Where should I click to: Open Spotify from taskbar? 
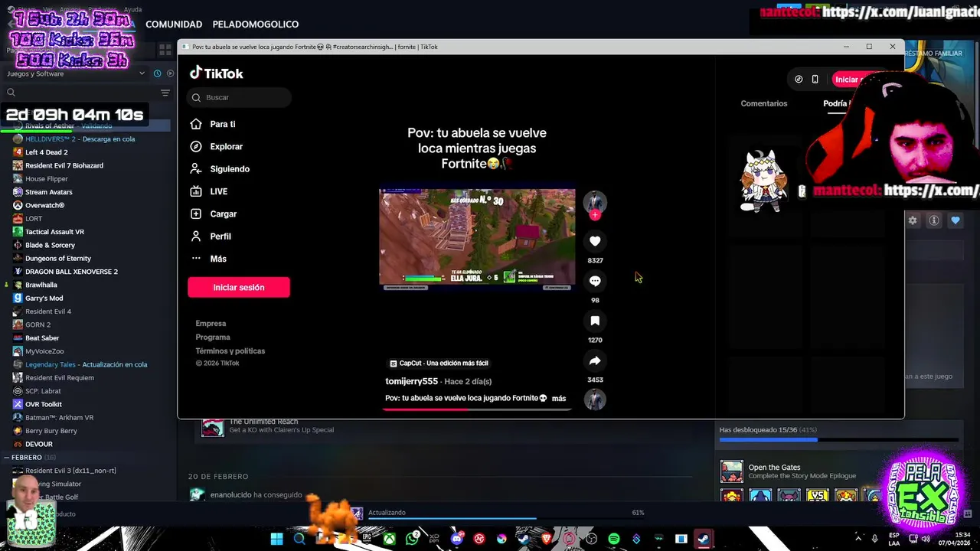pyautogui.click(x=613, y=539)
